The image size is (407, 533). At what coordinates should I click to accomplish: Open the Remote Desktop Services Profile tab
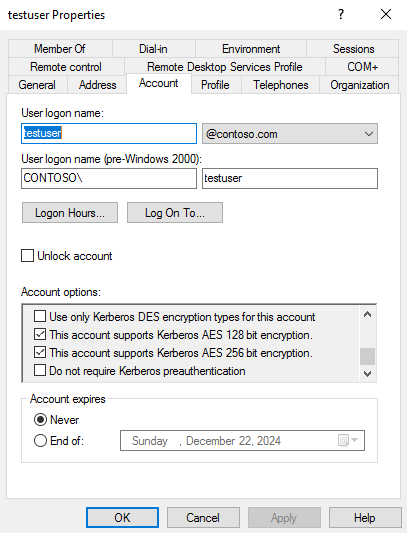(x=225, y=67)
